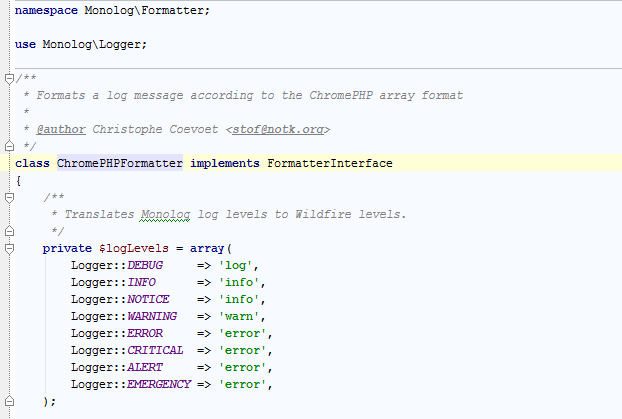622x419 pixels.
Task: Click the 'info' string on the INFO line
Action: tap(239, 282)
